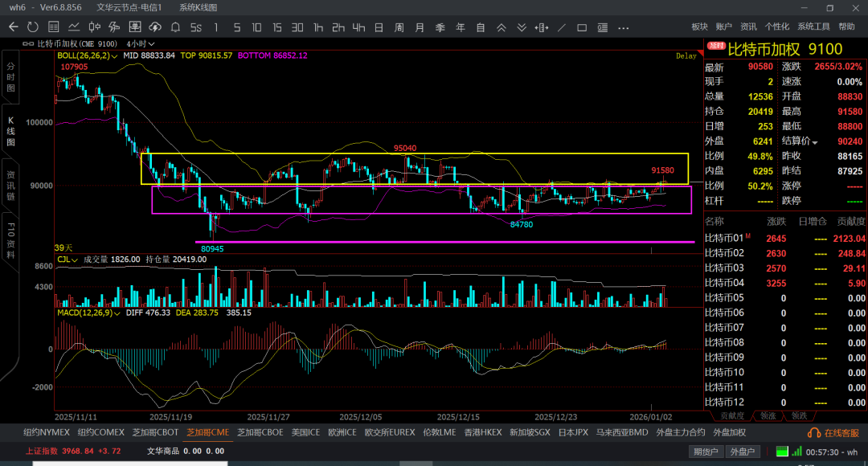Image resolution: width=868 pixels, height=466 pixels.
Task: Select the rectangle drawing tool
Action: pyautogui.click(x=582, y=27)
